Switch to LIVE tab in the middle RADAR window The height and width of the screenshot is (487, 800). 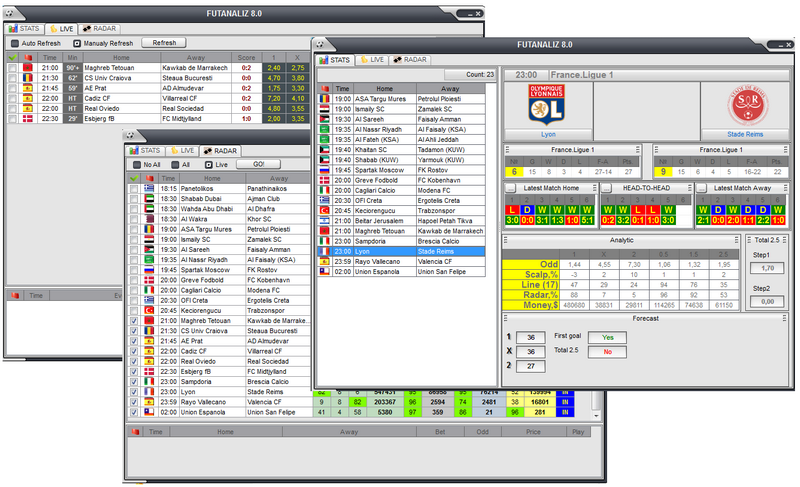click(x=182, y=150)
